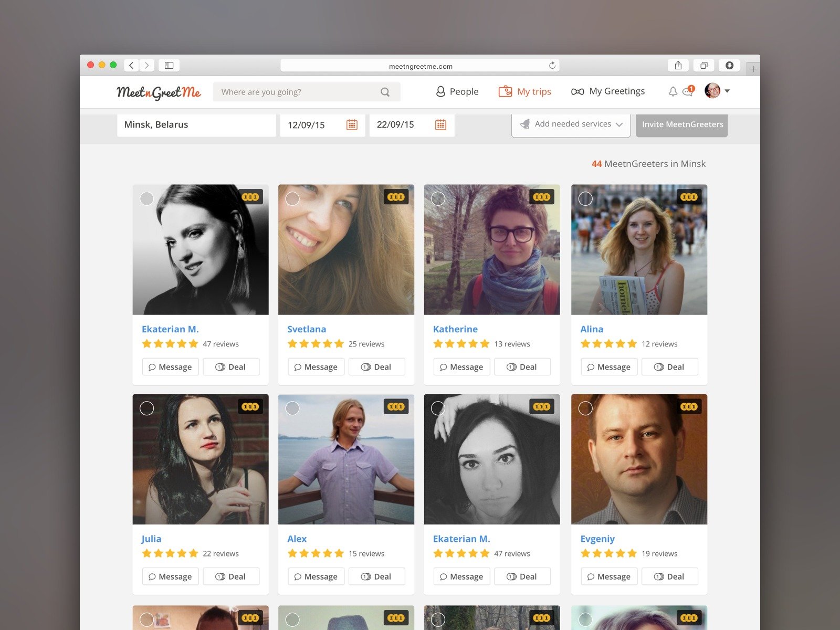Viewport: 840px width, 630px height.
Task: Open Julia's profile photo
Action: 201,459
